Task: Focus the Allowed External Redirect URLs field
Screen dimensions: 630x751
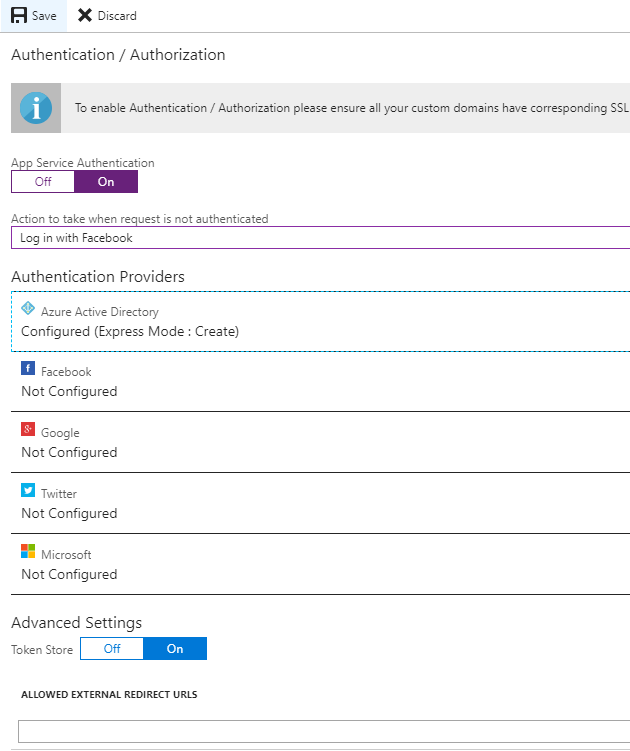Action: [x=324, y=731]
